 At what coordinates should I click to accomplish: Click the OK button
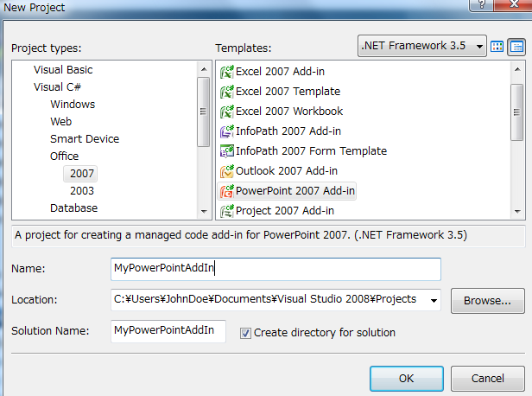(x=407, y=379)
